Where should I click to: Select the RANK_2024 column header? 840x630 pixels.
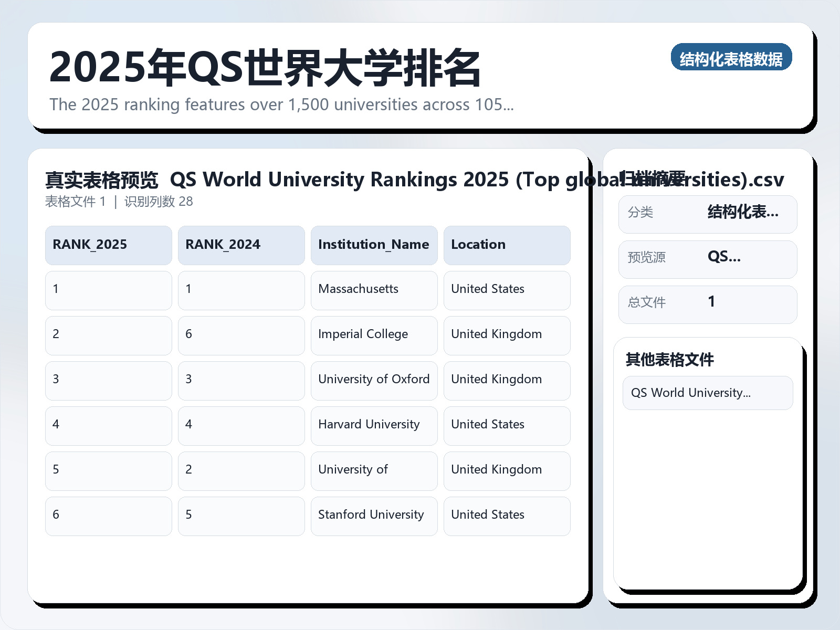coord(241,245)
